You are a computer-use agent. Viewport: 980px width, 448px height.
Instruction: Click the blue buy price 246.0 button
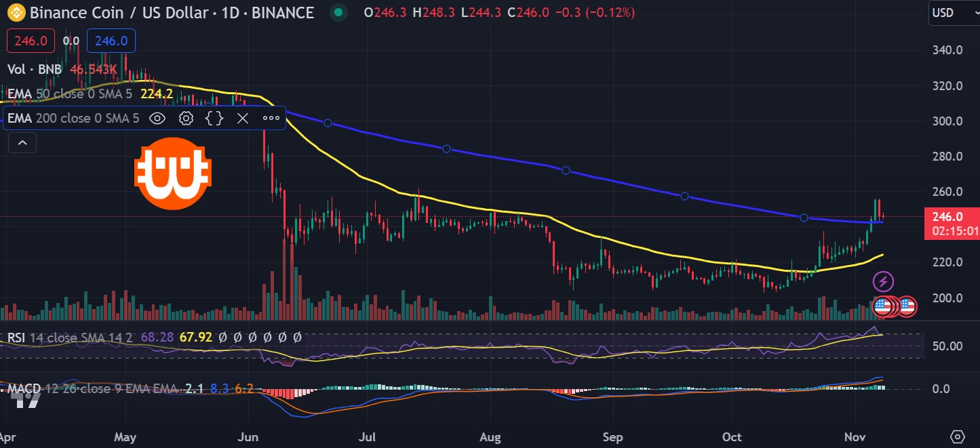tap(111, 41)
